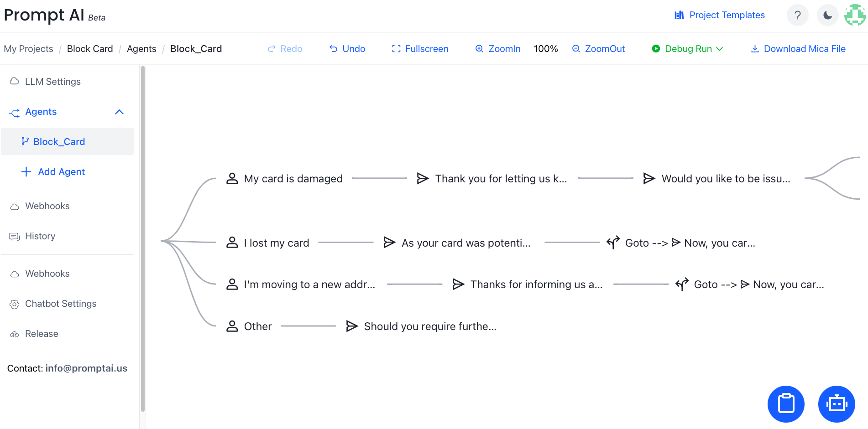Viewport: 868px width, 429px height.
Task: Select the Block_Card agent in the sidebar
Action: [x=59, y=142]
